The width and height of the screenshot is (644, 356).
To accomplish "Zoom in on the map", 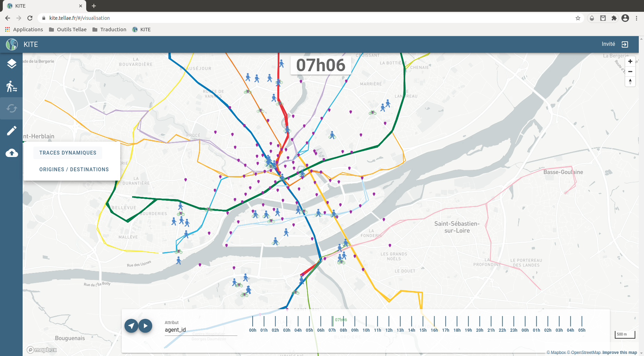I will coord(630,61).
